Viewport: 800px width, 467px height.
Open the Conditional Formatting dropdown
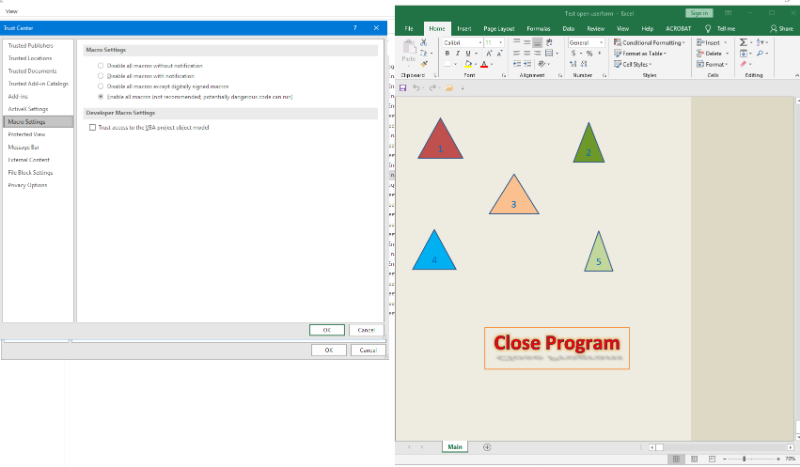pos(652,43)
